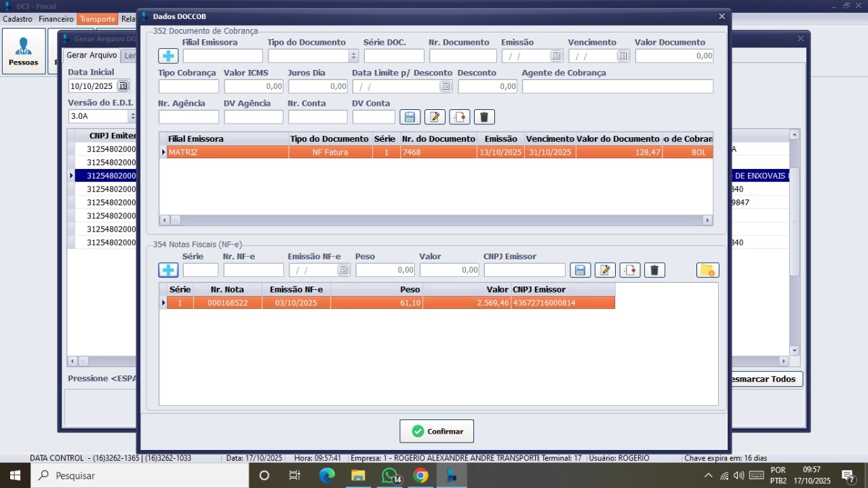Screen dimensions: 868x488
Task: Open WhatsApp from the Windows taskbar
Action: click(x=390, y=475)
